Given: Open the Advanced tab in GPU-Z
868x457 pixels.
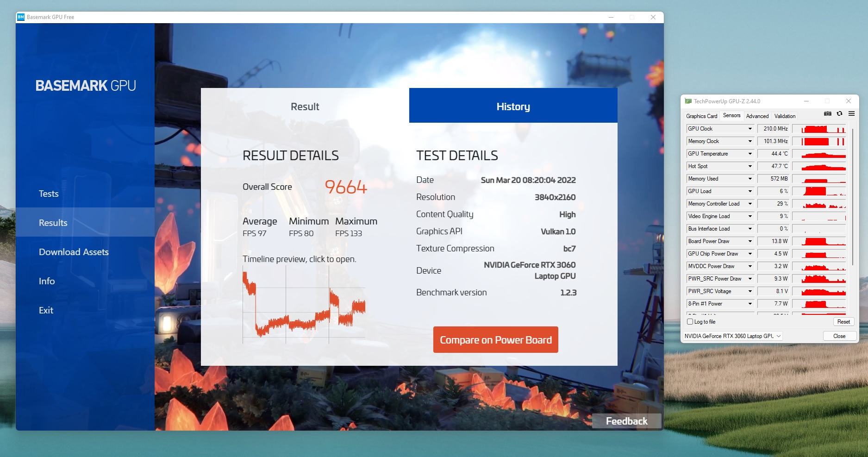Looking at the screenshot, I should point(757,116).
